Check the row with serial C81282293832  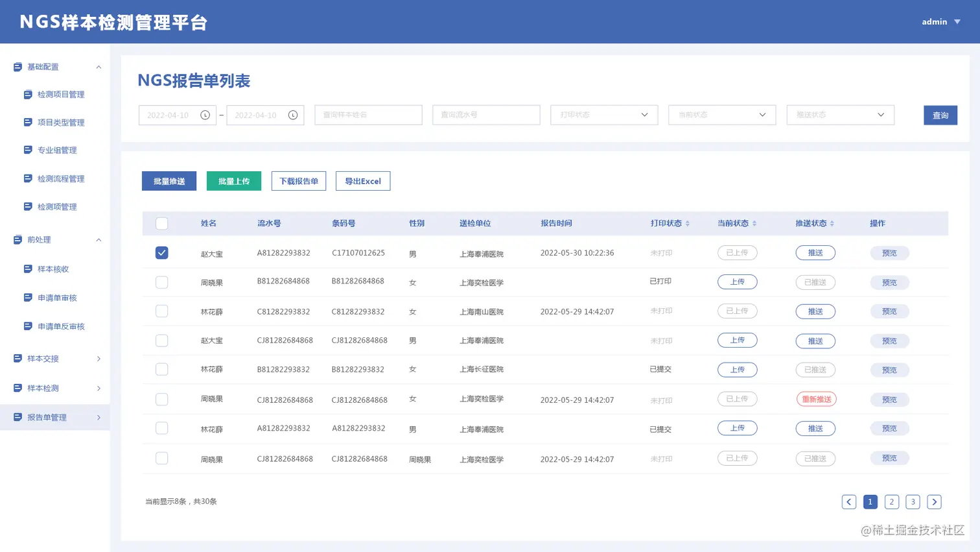162,311
